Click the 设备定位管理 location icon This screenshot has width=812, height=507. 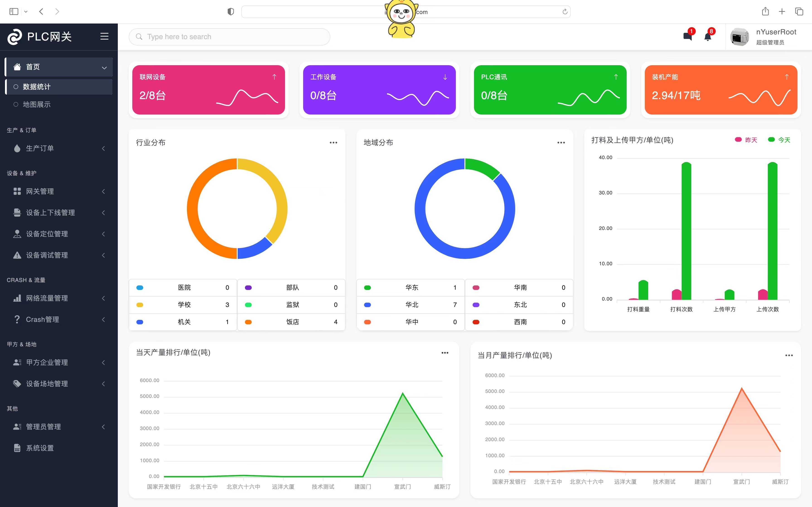(x=16, y=234)
